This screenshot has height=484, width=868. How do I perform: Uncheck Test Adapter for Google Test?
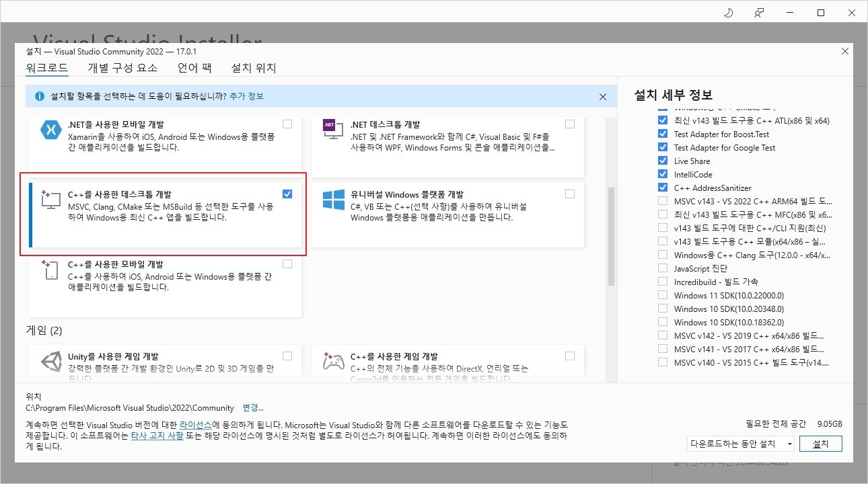click(x=663, y=147)
